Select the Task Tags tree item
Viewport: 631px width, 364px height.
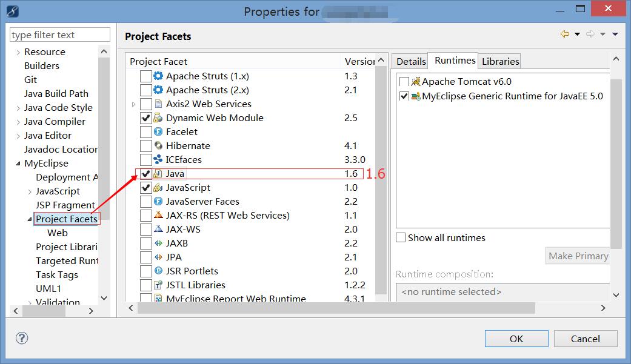coord(57,275)
